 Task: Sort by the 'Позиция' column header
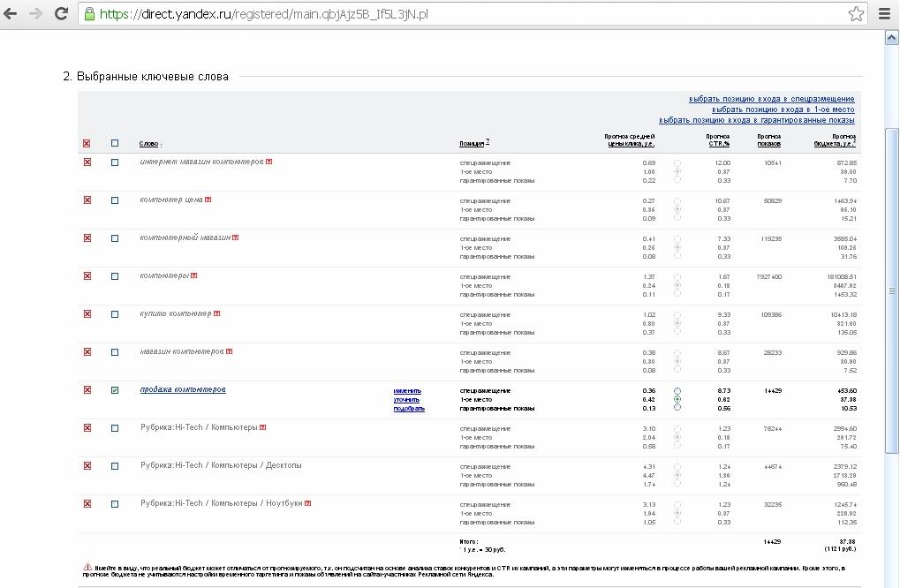pyautogui.click(x=473, y=143)
